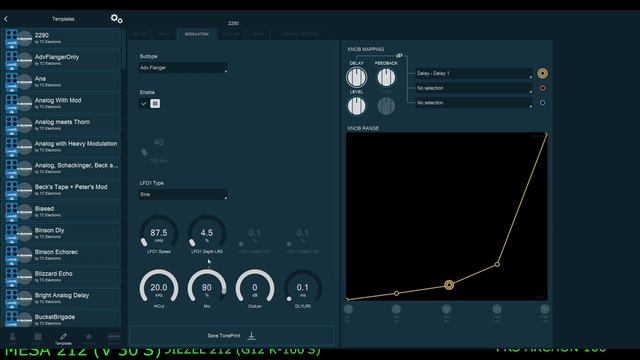The height and width of the screenshot is (360, 640).
Task: Select the Blizzard Echo template
Action: coord(62,276)
